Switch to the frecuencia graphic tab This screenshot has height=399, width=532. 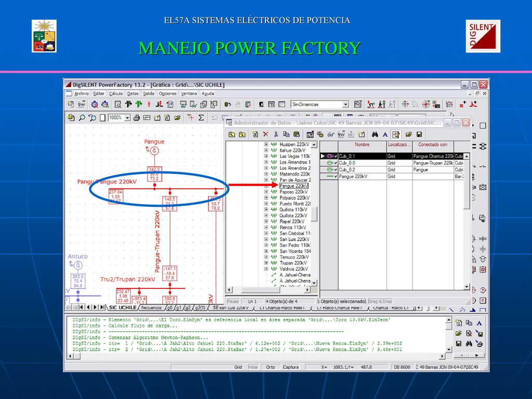(x=151, y=308)
